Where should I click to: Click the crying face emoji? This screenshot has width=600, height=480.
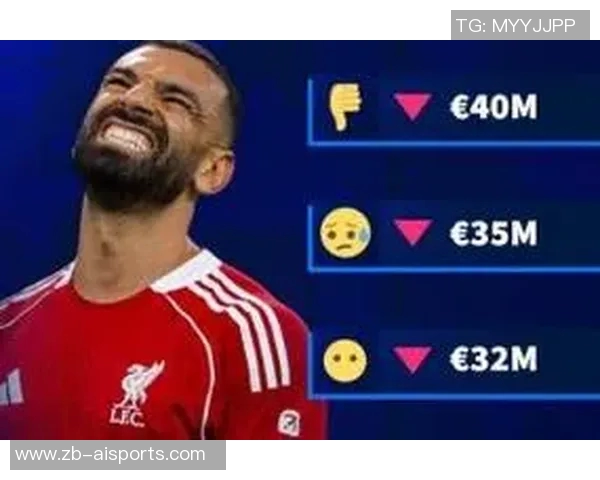[345, 233]
